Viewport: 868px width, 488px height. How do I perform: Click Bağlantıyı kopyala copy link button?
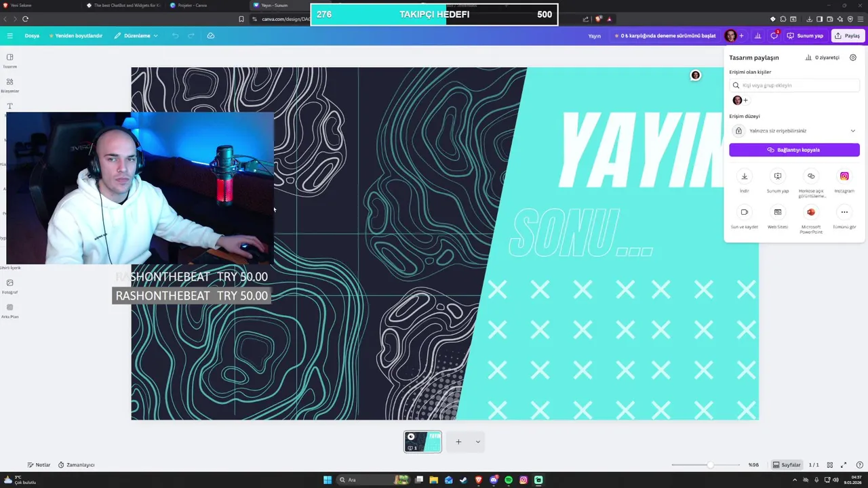794,150
